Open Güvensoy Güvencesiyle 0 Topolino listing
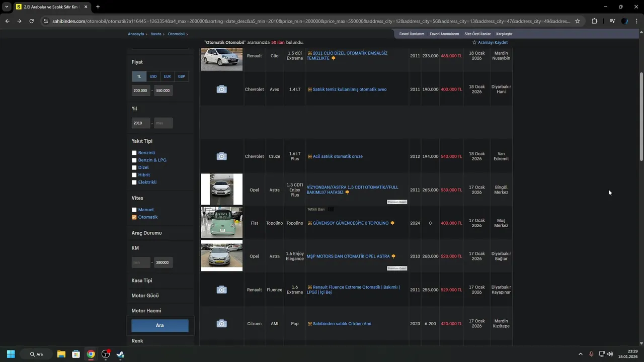644x362 pixels. [x=351, y=223]
